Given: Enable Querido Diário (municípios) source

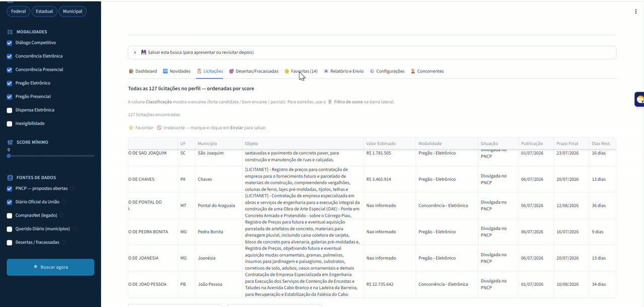Looking at the screenshot, I should point(10,229).
